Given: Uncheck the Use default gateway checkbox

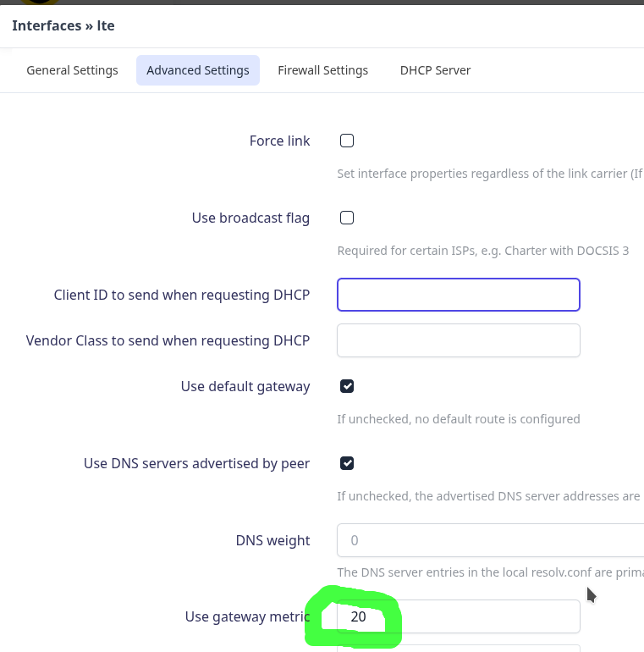Looking at the screenshot, I should click(x=347, y=386).
